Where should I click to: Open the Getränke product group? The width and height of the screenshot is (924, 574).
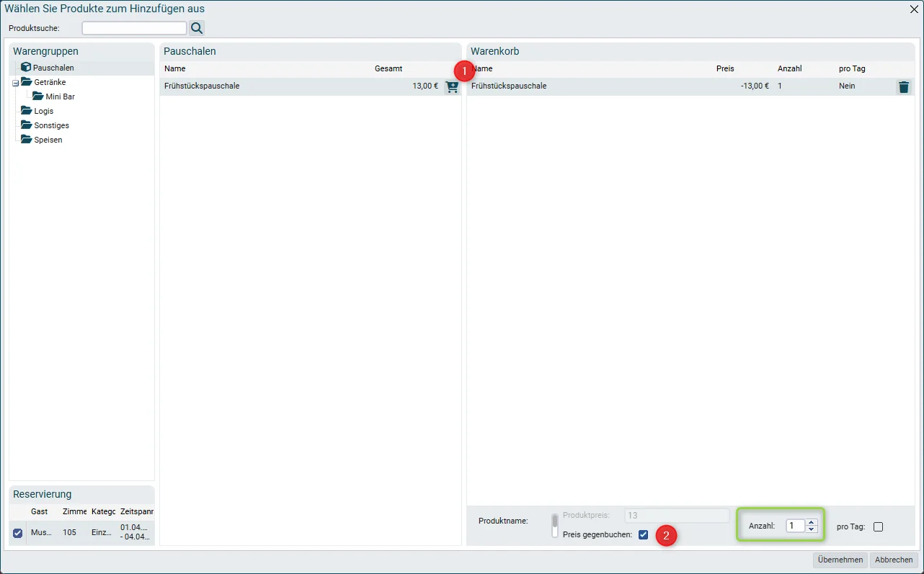(x=50, y=82)
